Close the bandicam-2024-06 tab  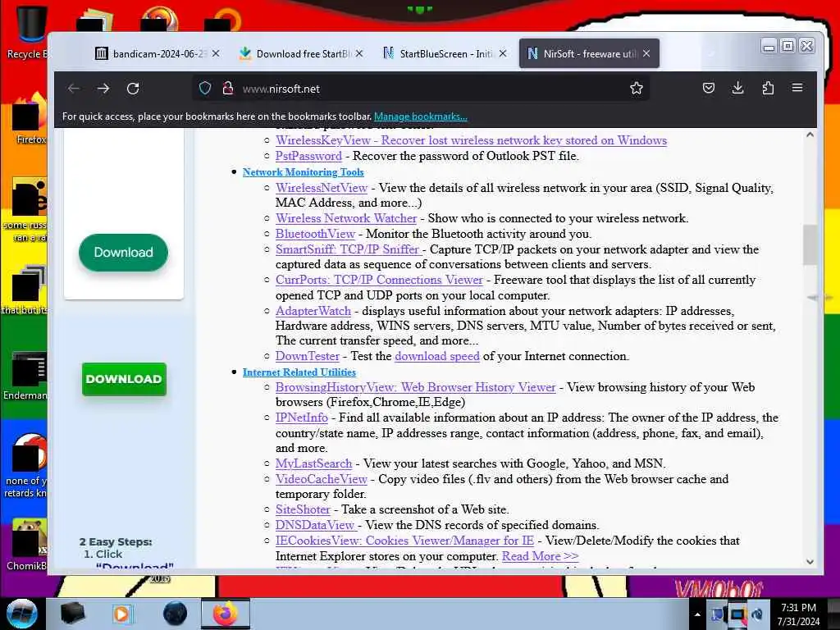pos(216,53)
